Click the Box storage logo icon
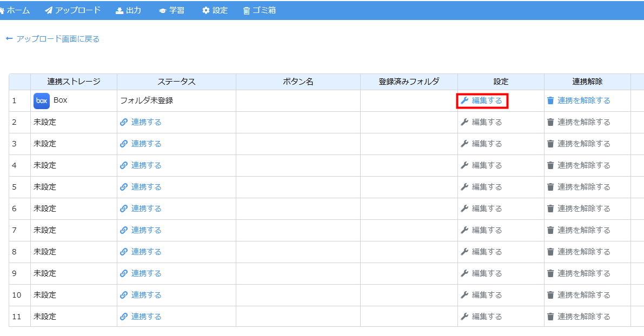The image size is (644, 336). [42, 101]
